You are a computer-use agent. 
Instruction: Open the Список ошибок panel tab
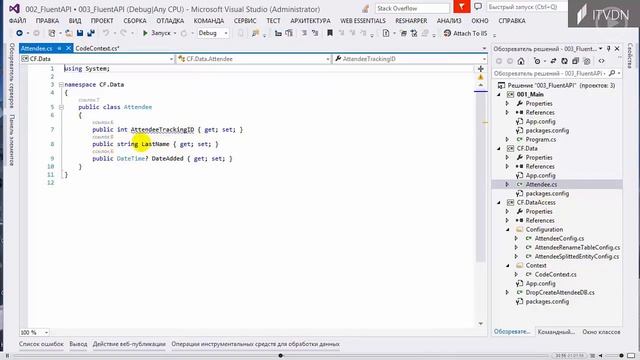[x=41, y=344]
